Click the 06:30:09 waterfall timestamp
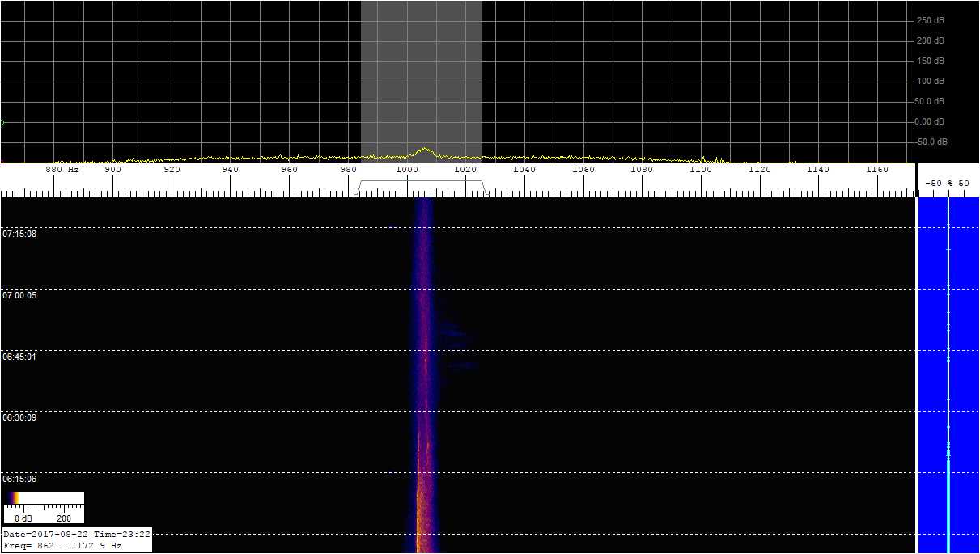 pos(19,417)
